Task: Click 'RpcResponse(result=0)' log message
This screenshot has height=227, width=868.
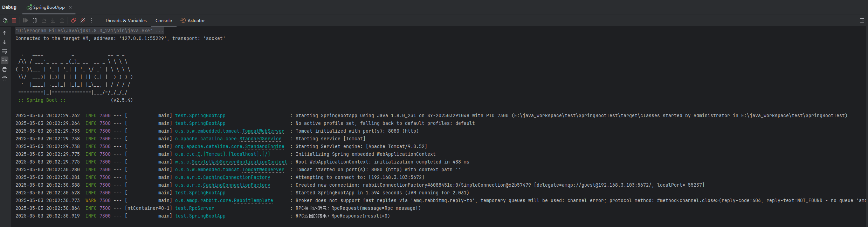Action: click(360, 216)
